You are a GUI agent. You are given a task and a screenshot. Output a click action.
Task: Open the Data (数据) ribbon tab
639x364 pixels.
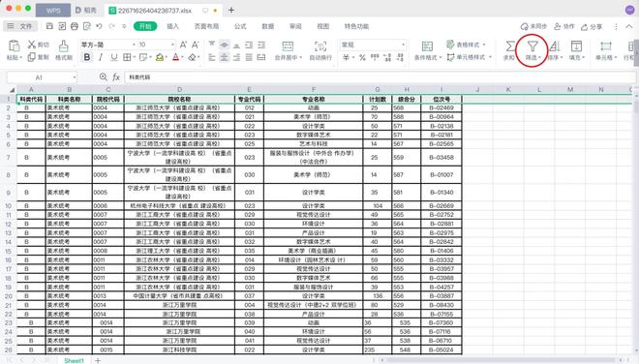pyautogui.click(x=268, y=26)
